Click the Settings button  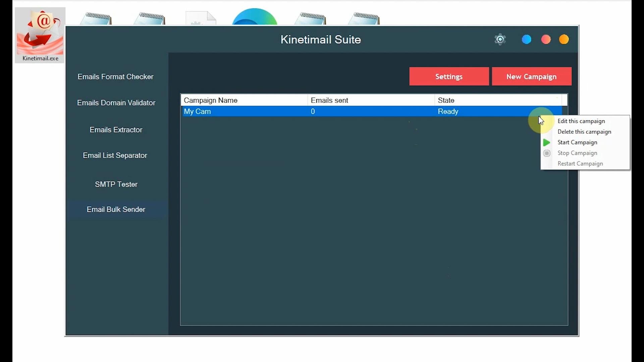449,76
